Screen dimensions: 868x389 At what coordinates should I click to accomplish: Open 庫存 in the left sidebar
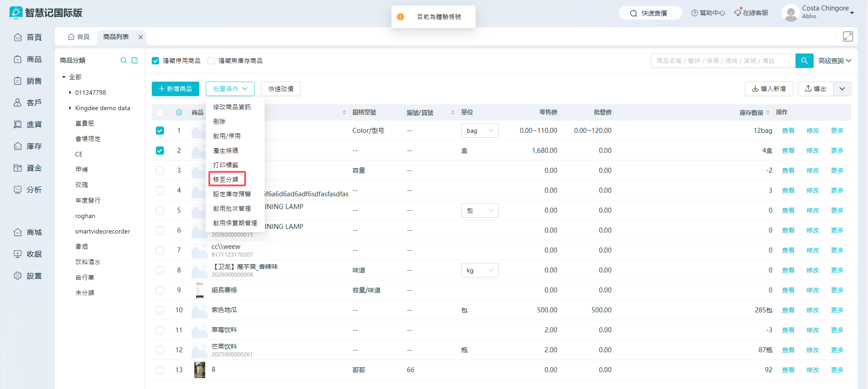(x=28, y=146)
